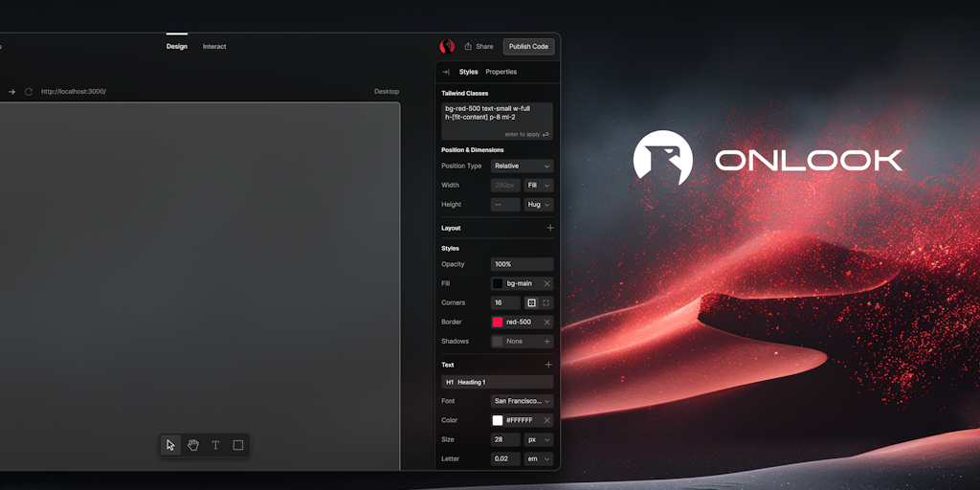
Task: Open the H1 Heading 1 selector
Action: 498,382
